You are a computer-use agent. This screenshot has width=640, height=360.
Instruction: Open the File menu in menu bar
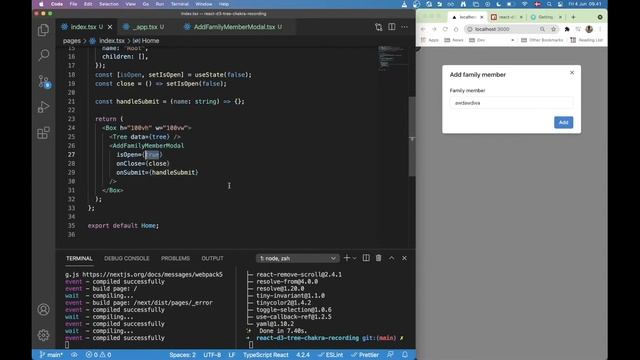[x=73, y=4]
